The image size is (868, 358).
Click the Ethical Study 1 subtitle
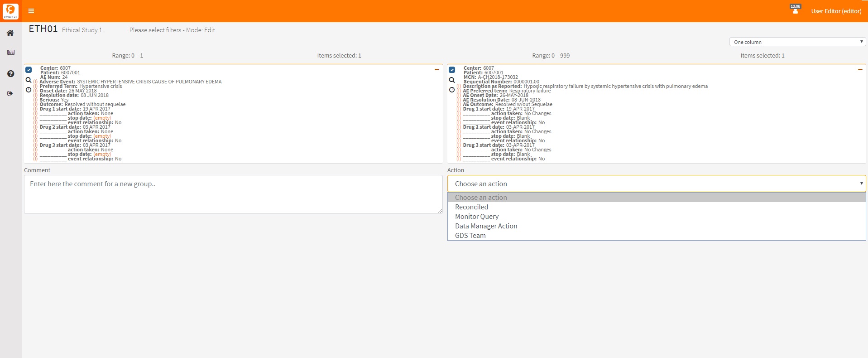point(82,30)
